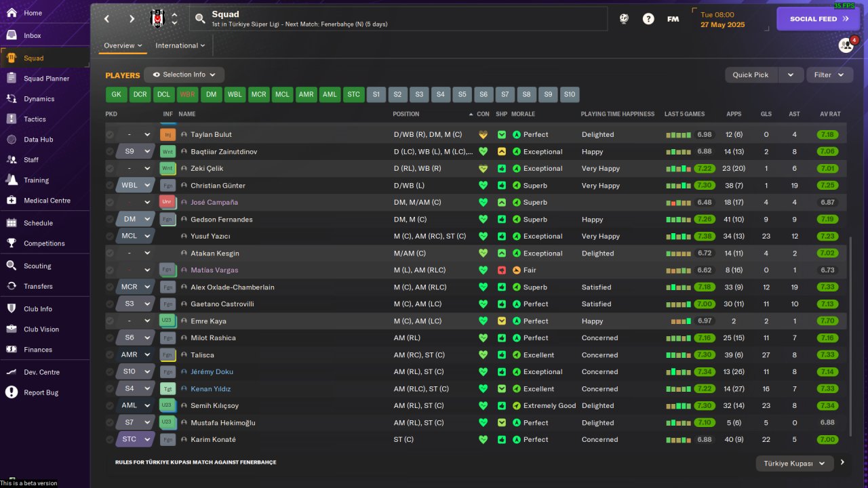Go forward with the right arrow
This screenshot has height=488, width=868.
[x=132, y=19]
